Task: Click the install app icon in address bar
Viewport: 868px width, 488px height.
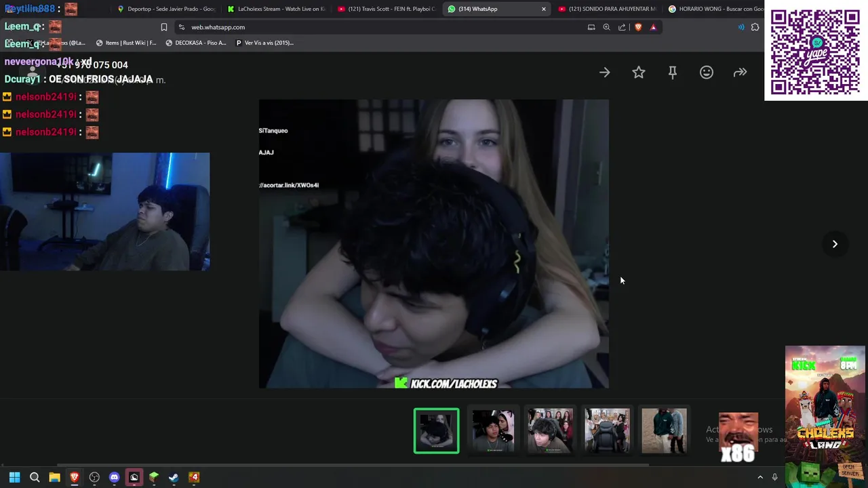Action: coord(591,27)
